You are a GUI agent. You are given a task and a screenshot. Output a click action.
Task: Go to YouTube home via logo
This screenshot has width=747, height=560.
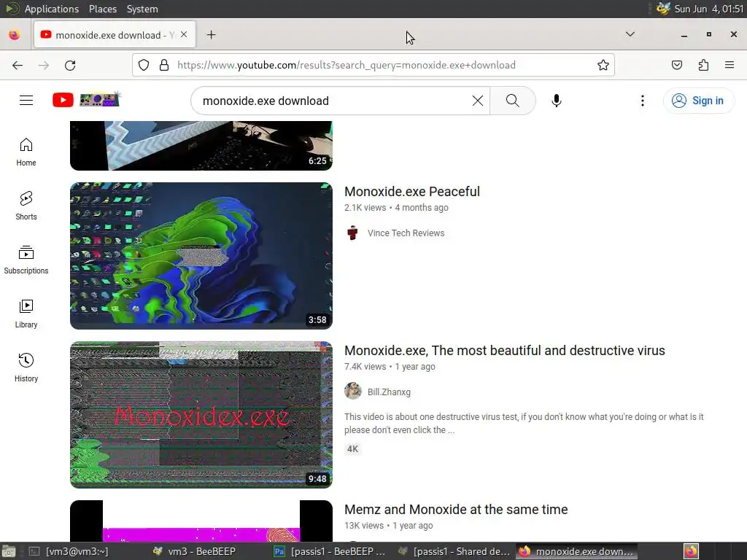point(86,100)
